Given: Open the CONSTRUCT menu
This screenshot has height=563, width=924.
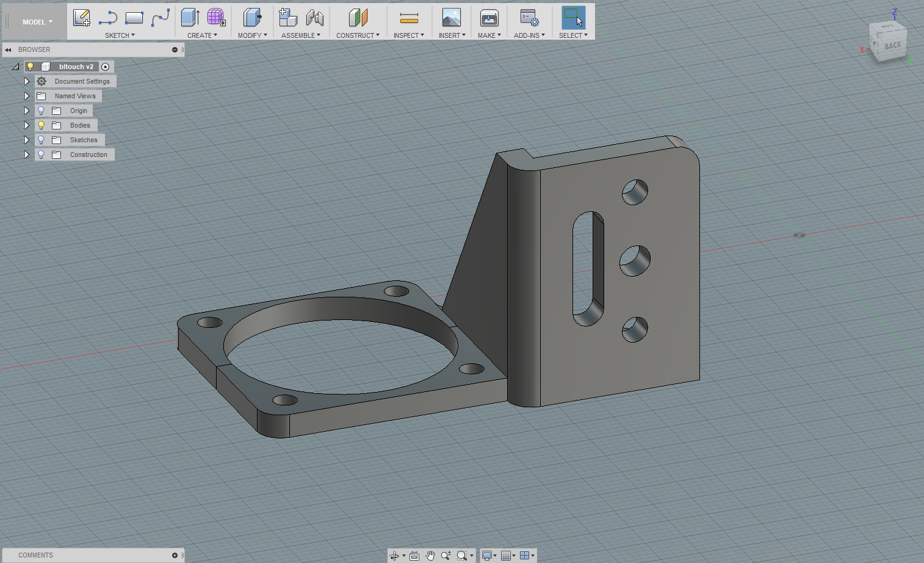Looking at the screenshot, I should [358, 35].
